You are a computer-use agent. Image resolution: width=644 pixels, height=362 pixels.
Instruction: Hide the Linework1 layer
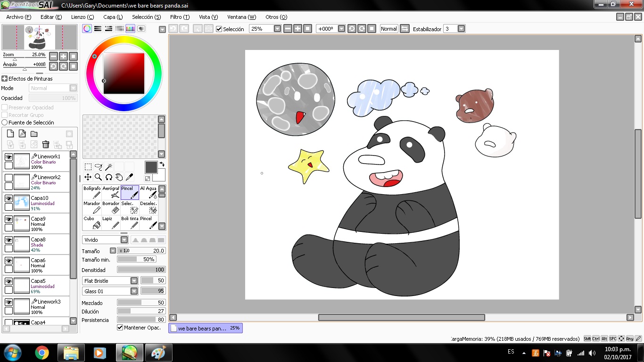[8, 157]
